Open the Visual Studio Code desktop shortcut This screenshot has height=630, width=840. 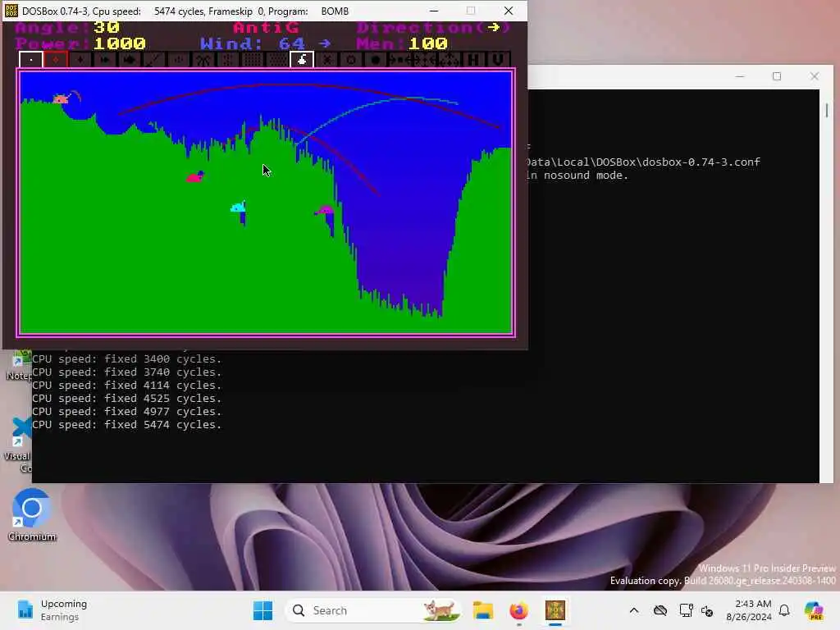point(19,445)
